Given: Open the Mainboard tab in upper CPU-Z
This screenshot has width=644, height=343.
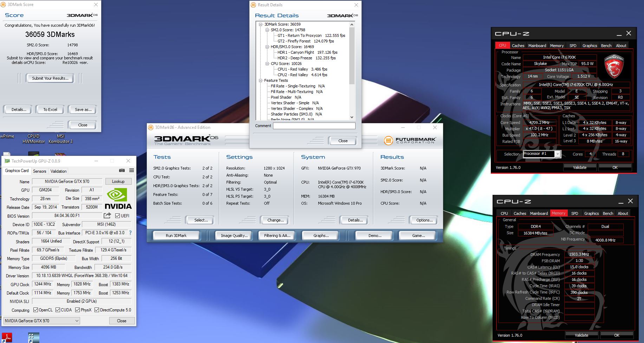Looking at the screenshot, I should [x=537, y=46].
